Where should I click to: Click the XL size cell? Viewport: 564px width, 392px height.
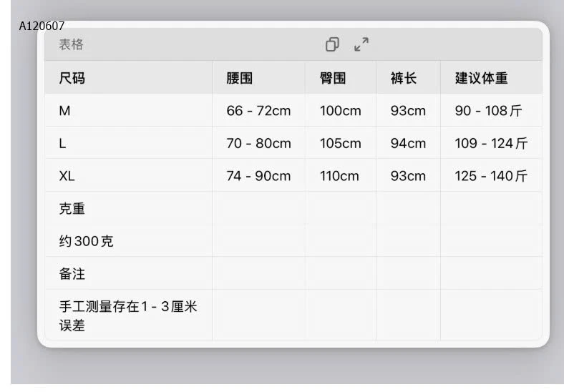(x=67, y=176)
